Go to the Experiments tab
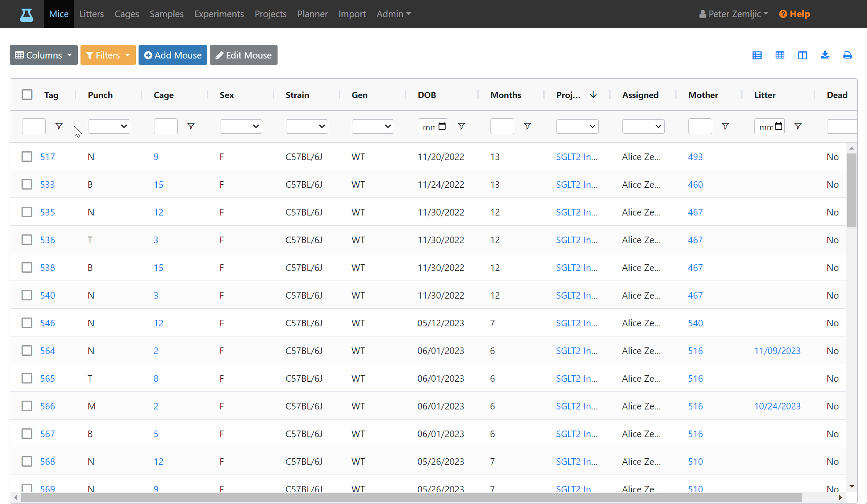Viewport: 867px width, 504px height. click(219, 14)
